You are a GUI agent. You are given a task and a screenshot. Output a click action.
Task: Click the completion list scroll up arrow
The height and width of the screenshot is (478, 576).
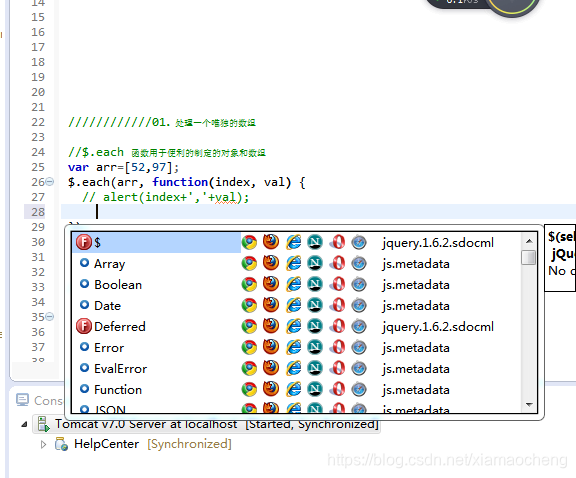[529, 241]
